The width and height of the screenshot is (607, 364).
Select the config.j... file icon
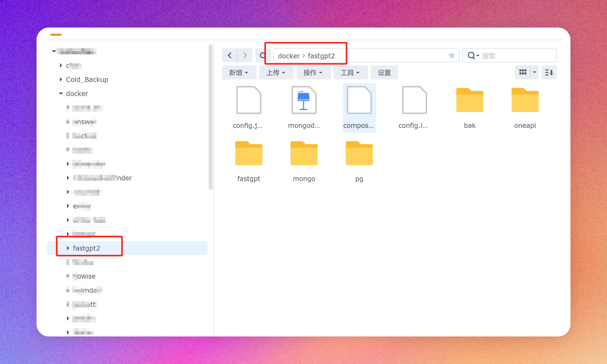click(x=249, y=100)
